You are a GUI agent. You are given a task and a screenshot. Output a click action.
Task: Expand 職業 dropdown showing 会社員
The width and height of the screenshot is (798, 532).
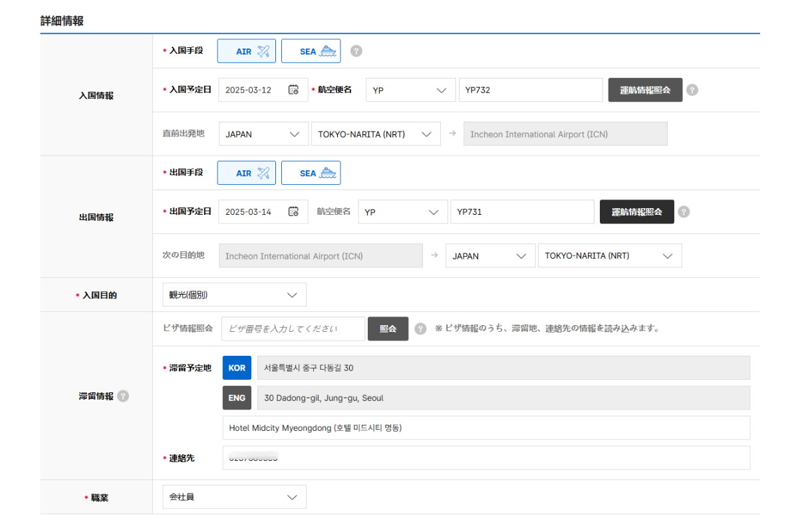pos(234,497)
